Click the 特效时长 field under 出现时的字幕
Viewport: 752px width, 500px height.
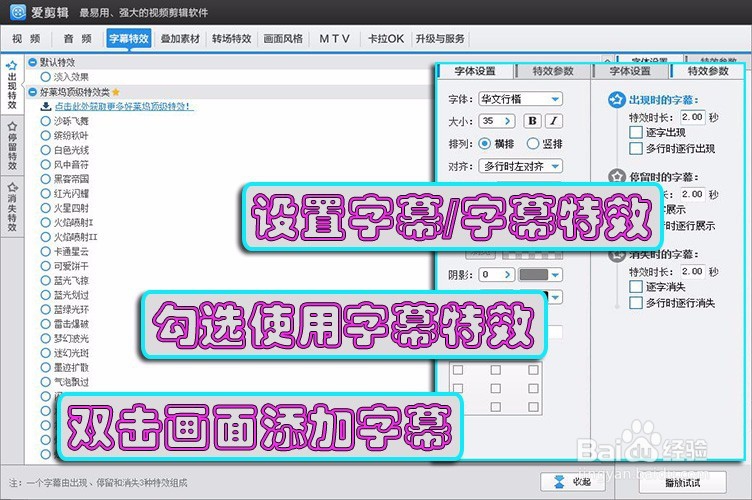click(x=693, y=116)
